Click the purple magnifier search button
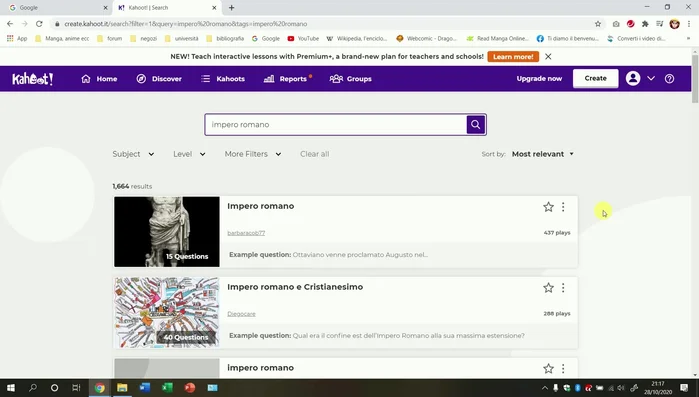Viewport: 699px width, 397px height. [476, 125]
